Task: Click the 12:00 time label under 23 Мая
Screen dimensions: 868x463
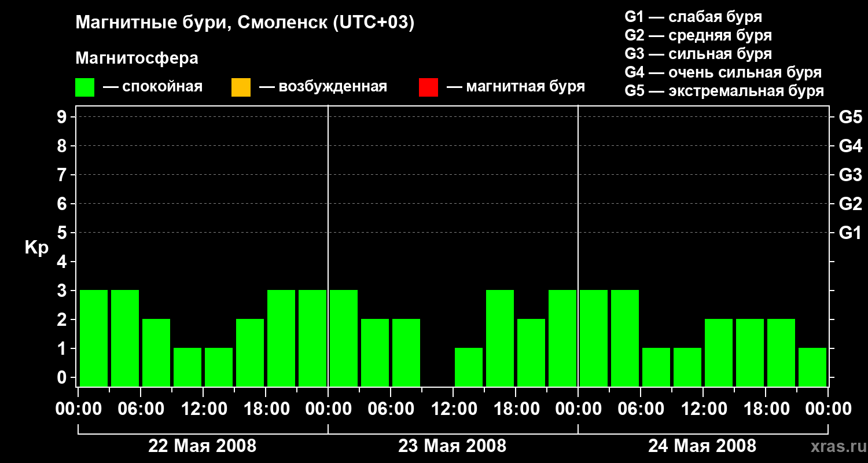Action: (452, 409)
